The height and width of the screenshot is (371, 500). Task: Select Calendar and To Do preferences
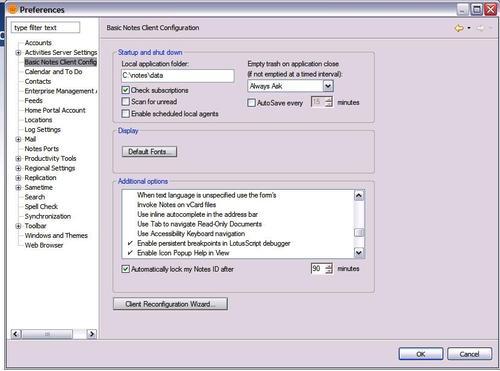point(53,72)
